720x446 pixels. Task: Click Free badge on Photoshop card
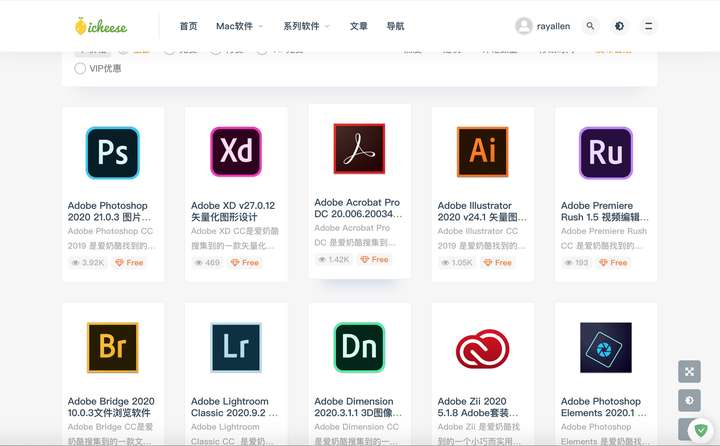tap(129, 263)
